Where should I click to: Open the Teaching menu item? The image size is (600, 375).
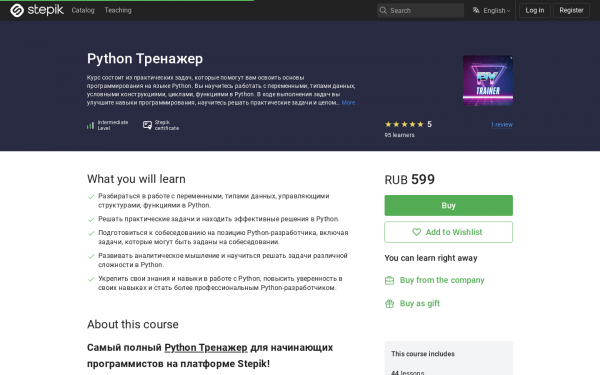pos(118,10)
